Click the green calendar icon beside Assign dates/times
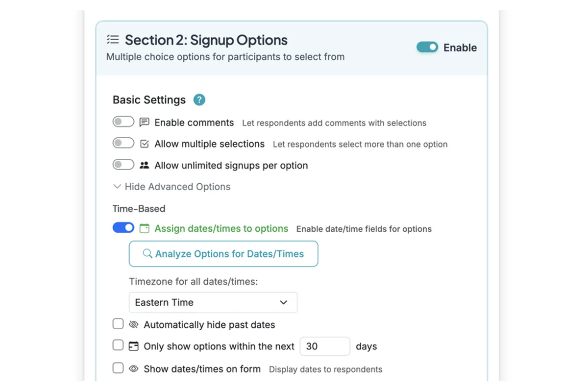This screenshot has width=588, height=392. [145, 228]
